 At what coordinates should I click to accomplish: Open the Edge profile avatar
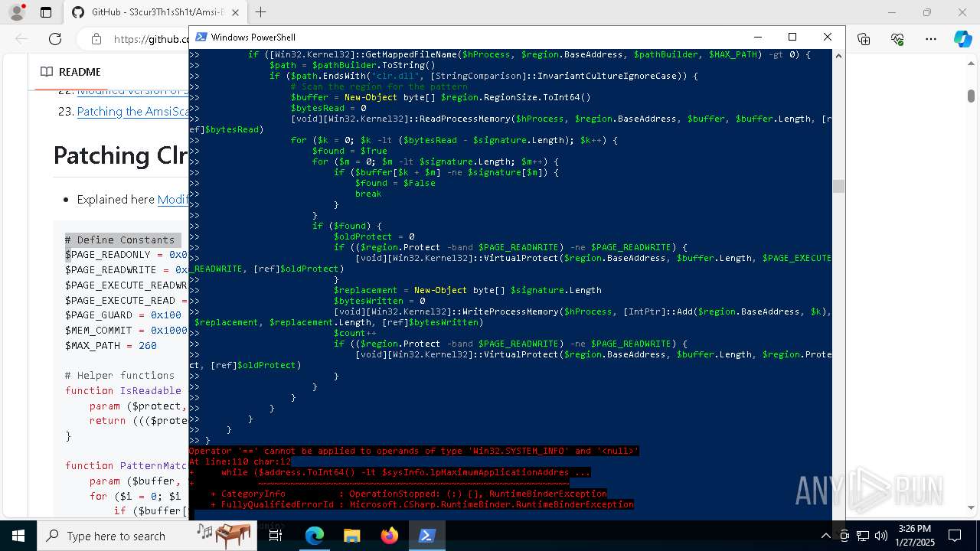click(x=18, y=12)
